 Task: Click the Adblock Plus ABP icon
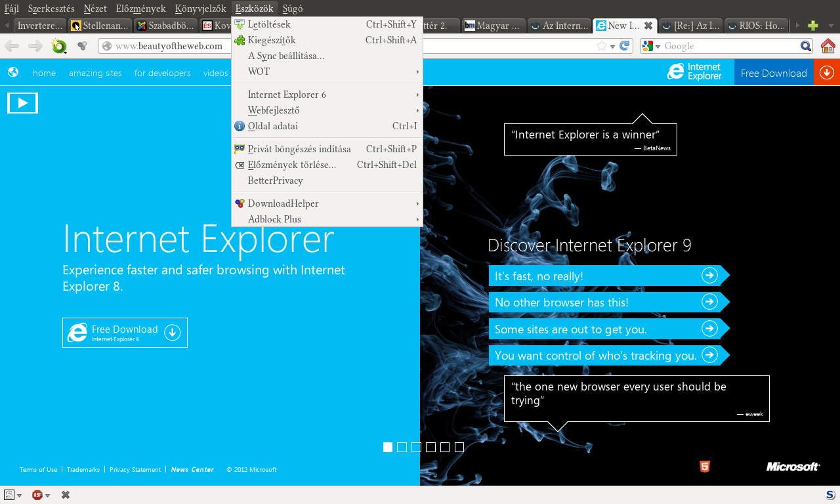(37, 495)
